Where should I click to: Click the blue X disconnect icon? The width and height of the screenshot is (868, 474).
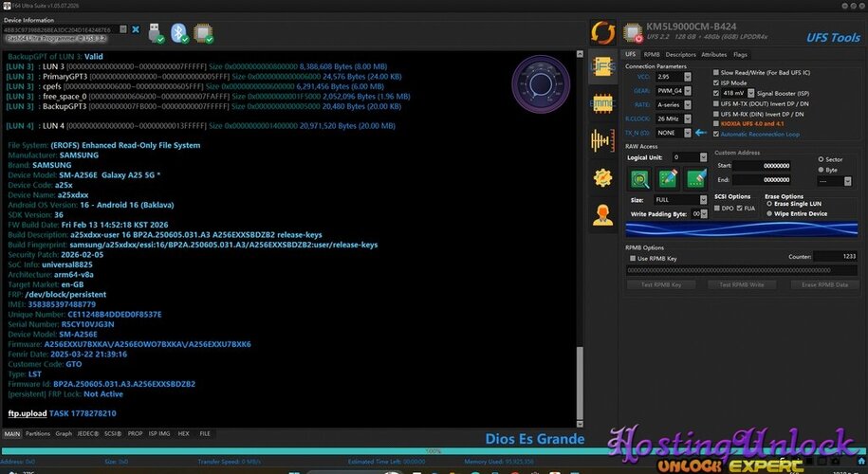(x=136, y=29)
